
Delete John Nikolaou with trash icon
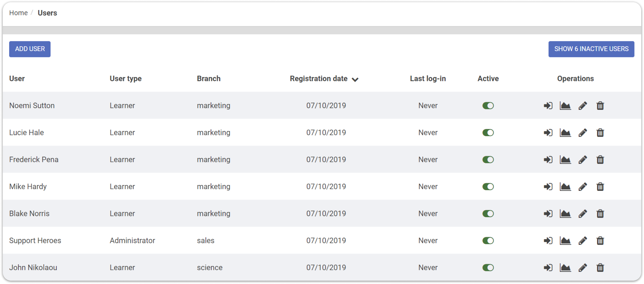click(600, 268)
